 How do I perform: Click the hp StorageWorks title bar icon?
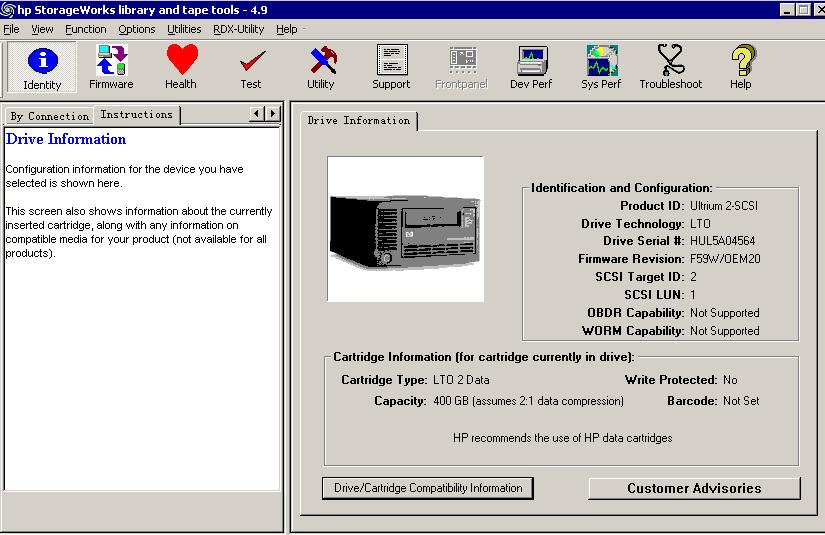[x=7, y=9]
